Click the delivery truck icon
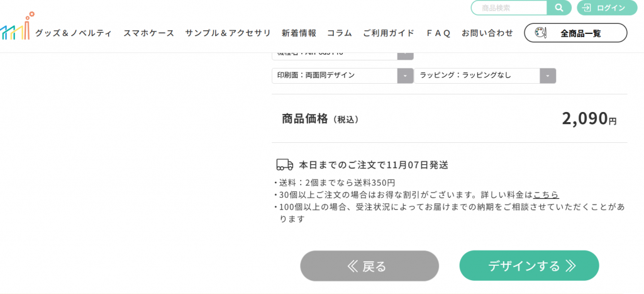The width and height of the screenshot is (644, 294). pos(285,165)
